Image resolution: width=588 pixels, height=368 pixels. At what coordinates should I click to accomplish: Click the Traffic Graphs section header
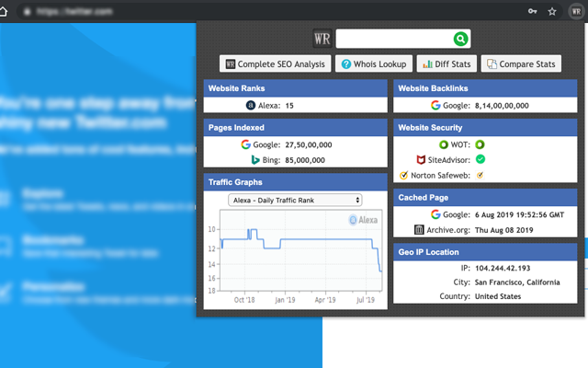(296, 182)
